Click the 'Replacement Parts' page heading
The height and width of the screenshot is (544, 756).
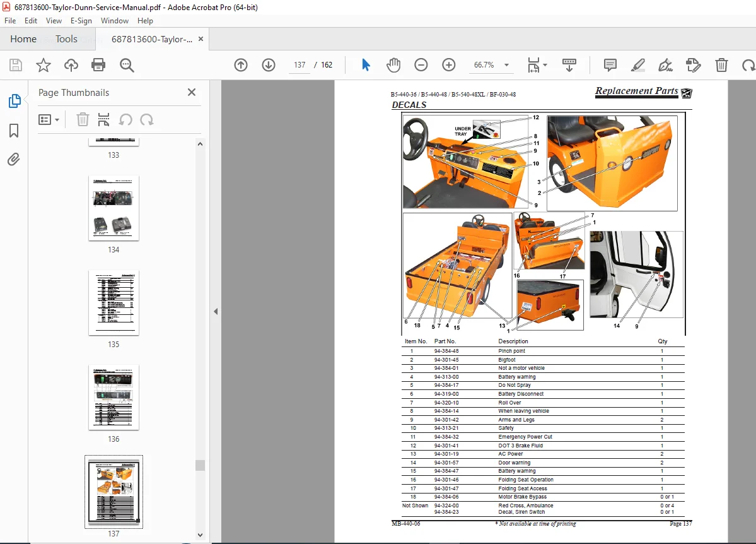tap(636, 91)
